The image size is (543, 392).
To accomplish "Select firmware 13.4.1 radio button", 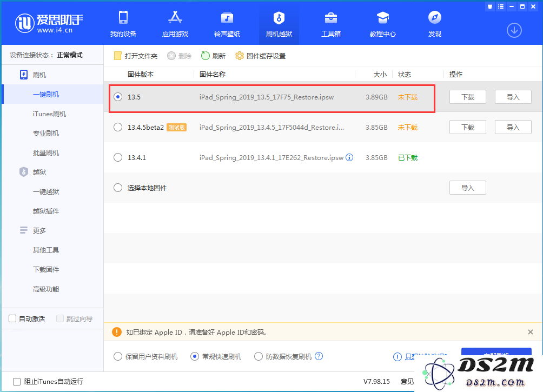I will click(118, 157).
